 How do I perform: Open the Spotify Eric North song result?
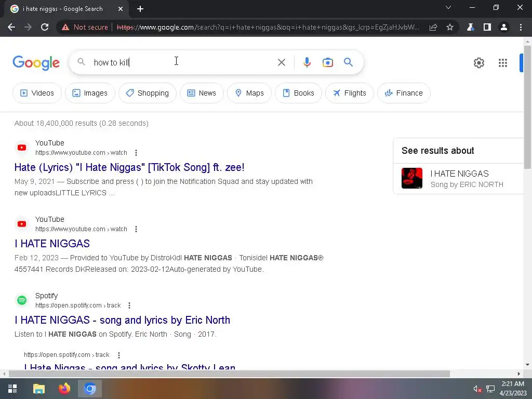[122, 320]
